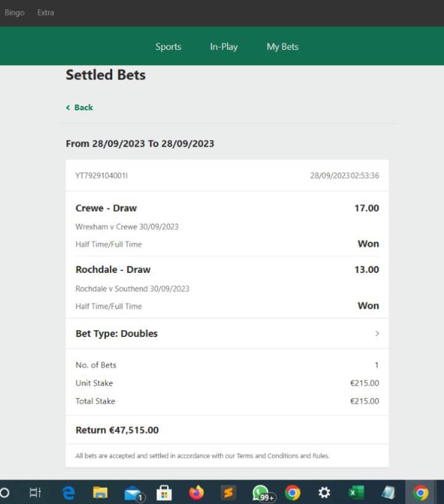
Task: Open Windows Settings gear icon
Action: 324,492
